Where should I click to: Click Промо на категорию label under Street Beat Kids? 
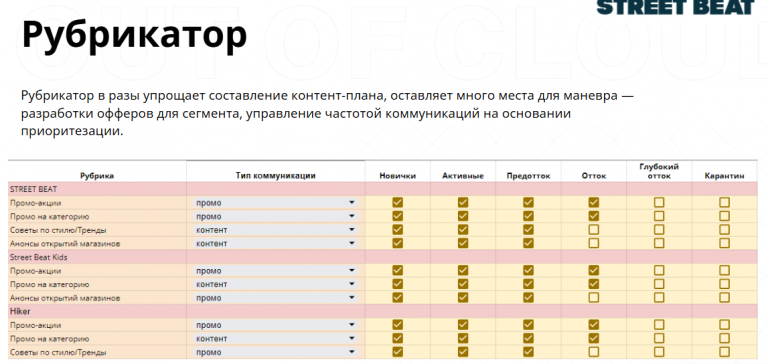tap(49, 284)
